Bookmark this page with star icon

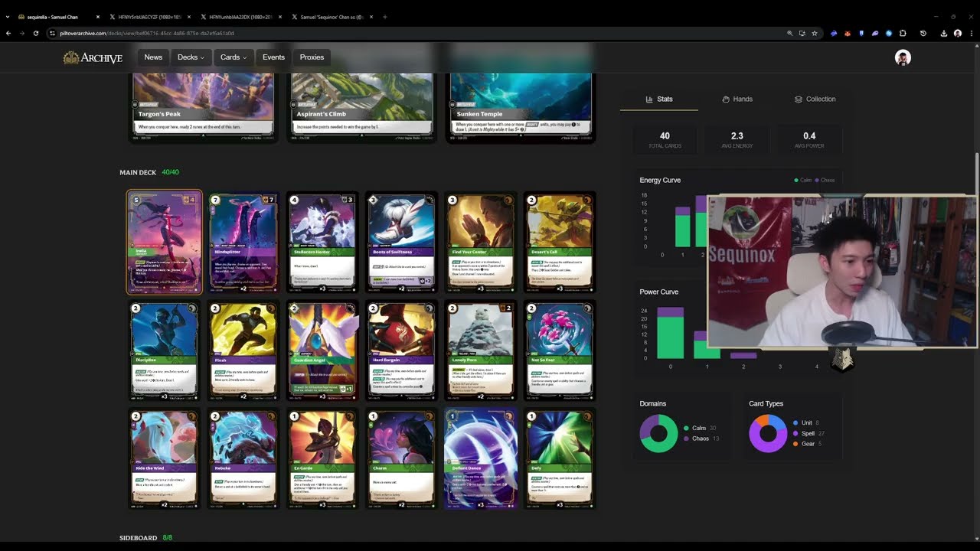click(815, 34)
